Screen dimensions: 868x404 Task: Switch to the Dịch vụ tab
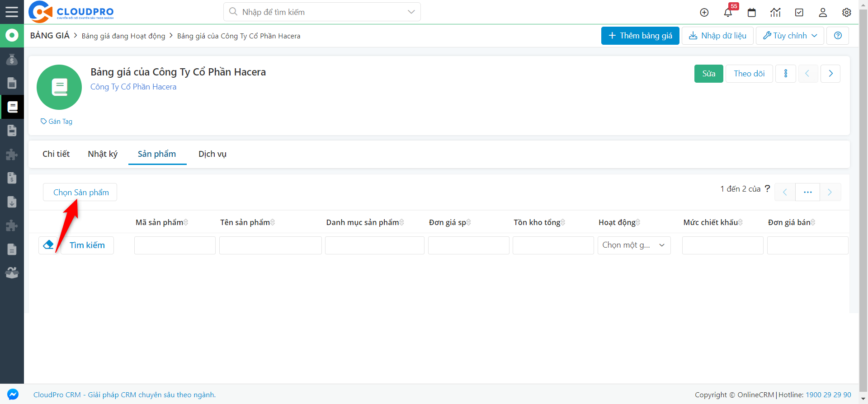[x=212, y=154]
